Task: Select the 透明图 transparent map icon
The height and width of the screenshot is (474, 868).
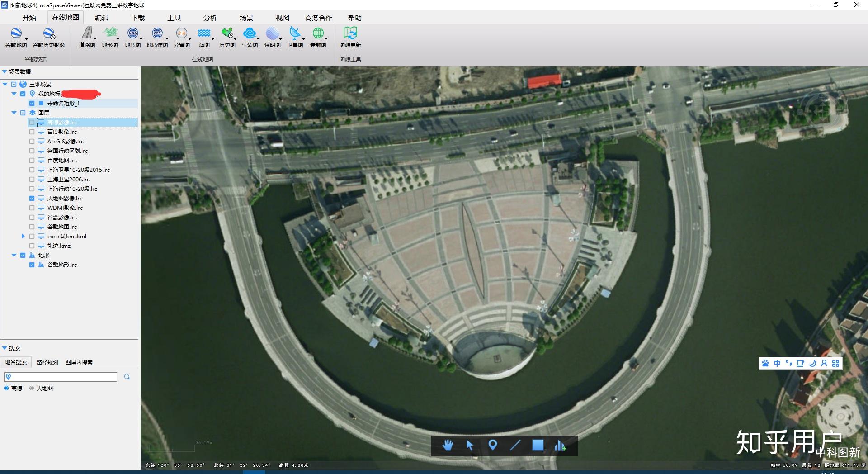Action: pos(272,33)
